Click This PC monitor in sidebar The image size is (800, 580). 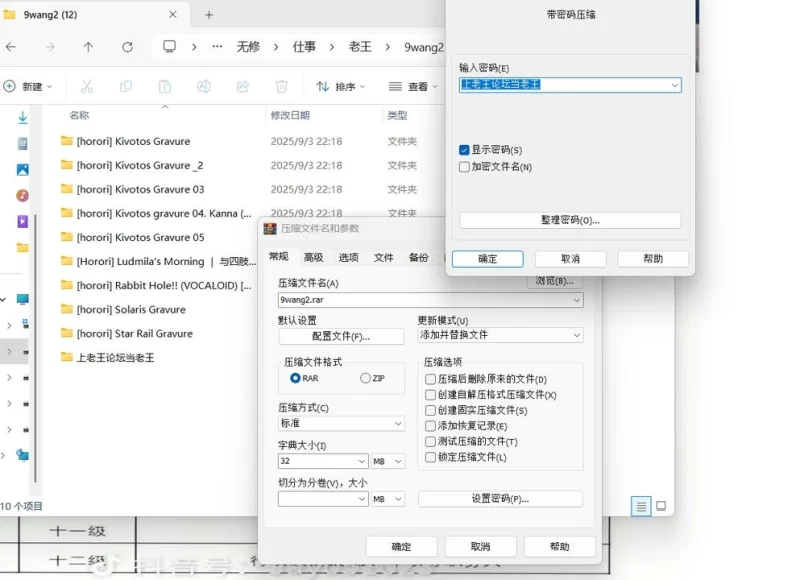tap(22, 299)
